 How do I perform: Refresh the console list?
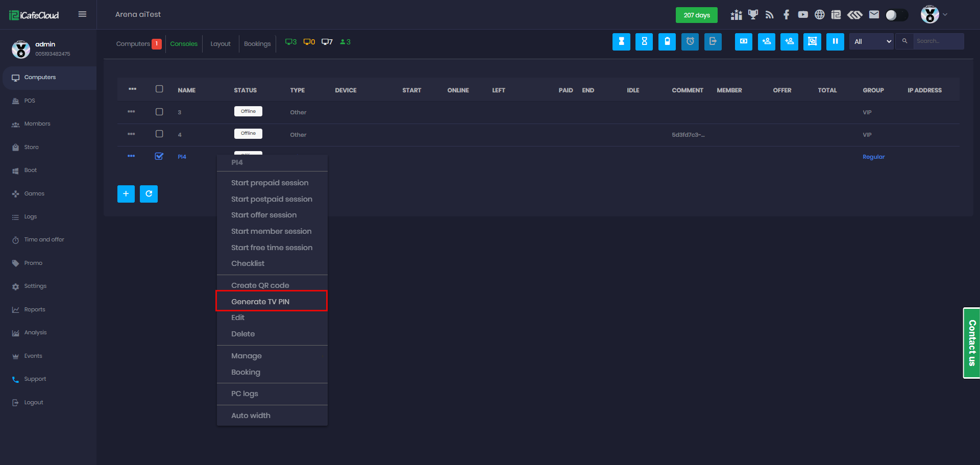click(x=149, y=194)
